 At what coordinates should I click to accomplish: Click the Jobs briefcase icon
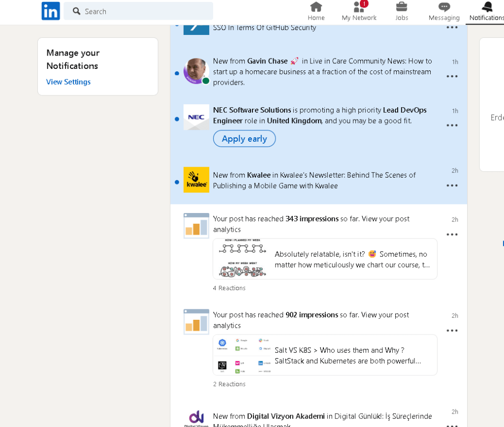pyautogui.click(x=402, y=7)
